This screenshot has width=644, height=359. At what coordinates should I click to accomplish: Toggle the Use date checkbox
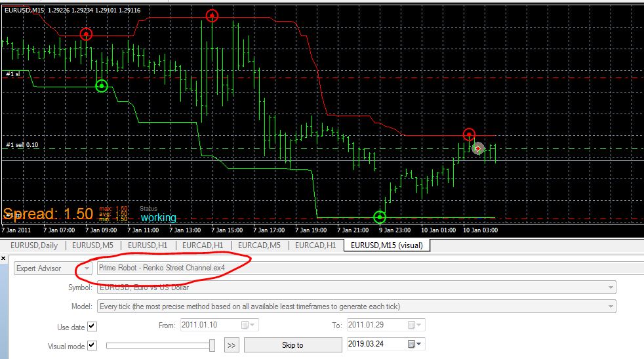coord(92,327)
